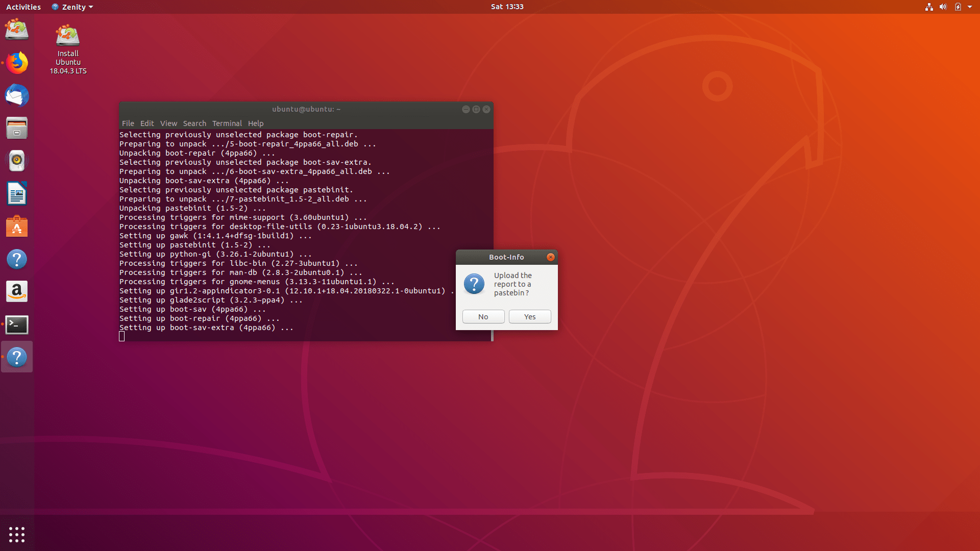Focus the running Boot-Repair question mark icon
Image resolution: width=980 pixels, height=551 pixels.
pyautogui.click(x=17, y=357)
